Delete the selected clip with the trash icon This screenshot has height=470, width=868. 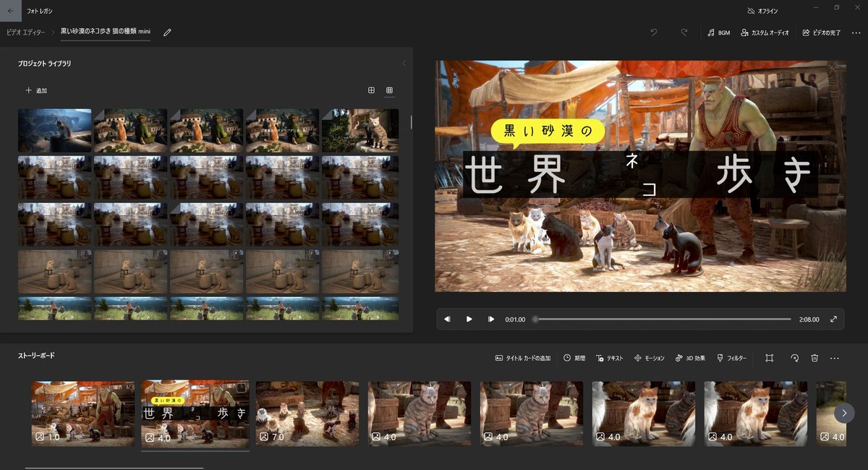point(814,358)
